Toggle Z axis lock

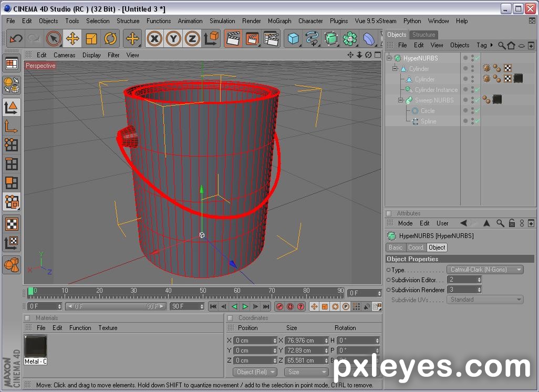point(192,38)
